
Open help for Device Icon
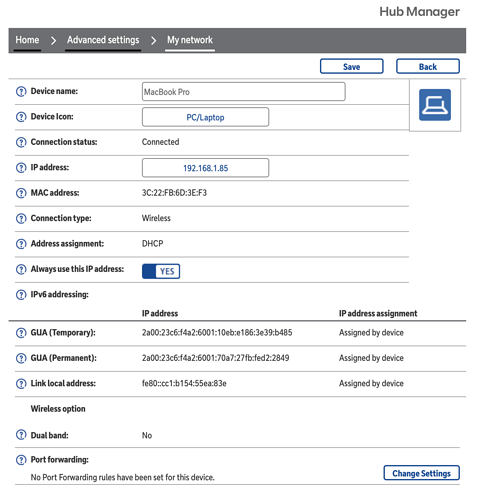click(21, 117)
